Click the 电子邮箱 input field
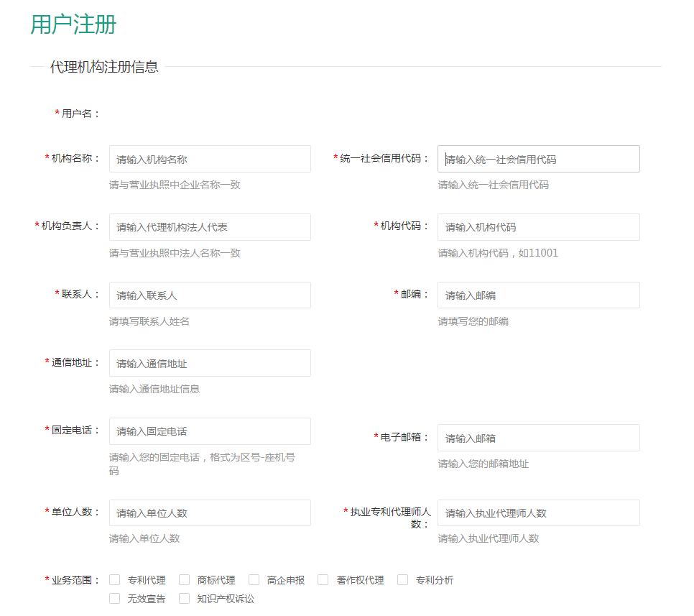This screenshot has width=694, height=616. click(x=538, y=438)
